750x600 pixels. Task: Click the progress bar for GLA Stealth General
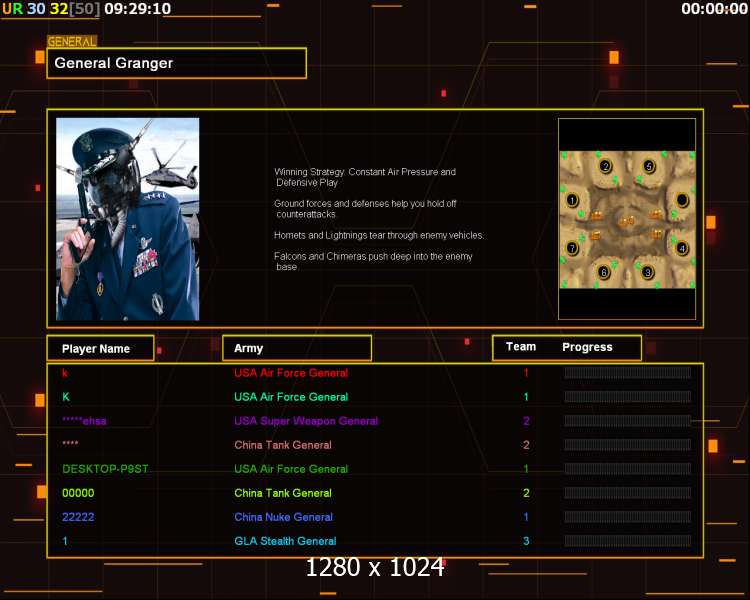pyautogui.click(x=628, y=541)
